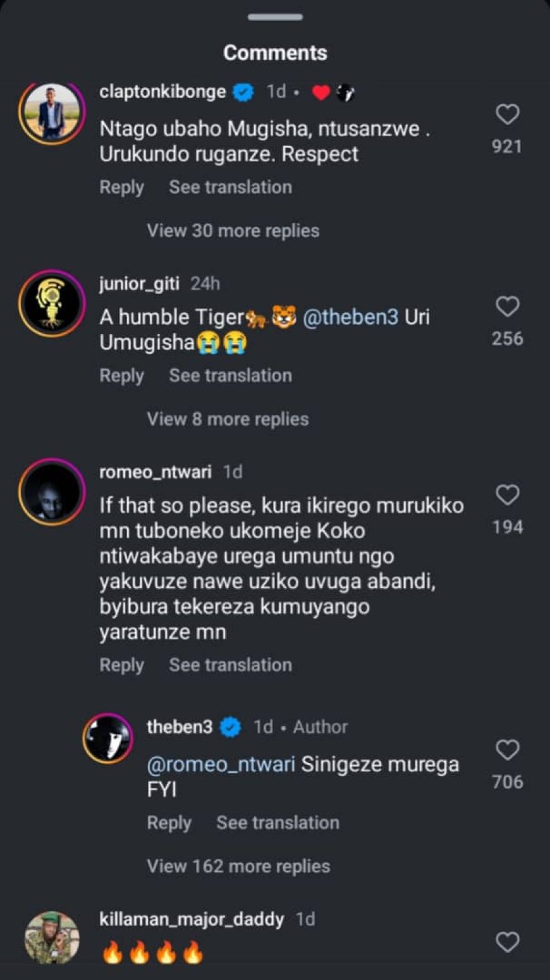Expand 30 more replies under claptonkibonge
The height and width of the screenshot is (980, 550).
(233, 231)
